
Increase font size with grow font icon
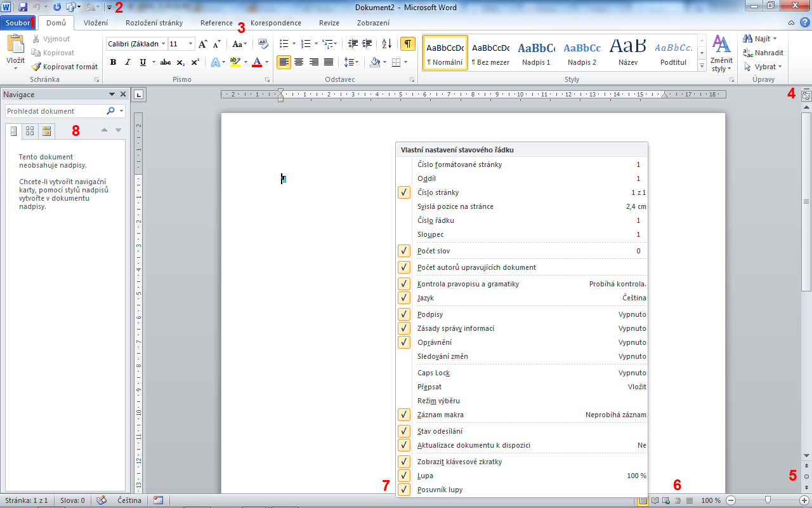tap(202, 44)
